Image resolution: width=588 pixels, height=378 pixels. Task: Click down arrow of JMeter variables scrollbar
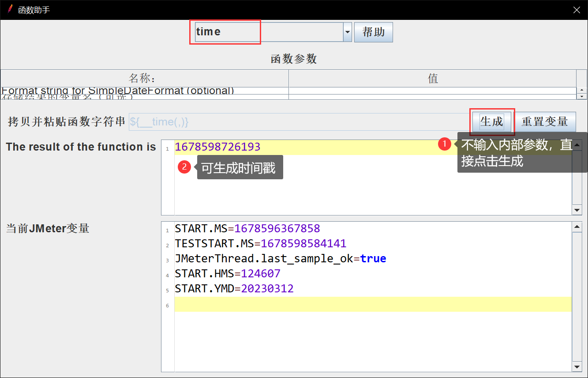(x=577, y=367)
